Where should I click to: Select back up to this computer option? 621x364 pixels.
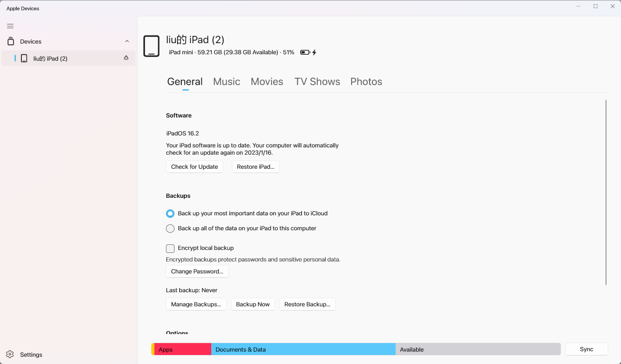(x=170, y=229)
